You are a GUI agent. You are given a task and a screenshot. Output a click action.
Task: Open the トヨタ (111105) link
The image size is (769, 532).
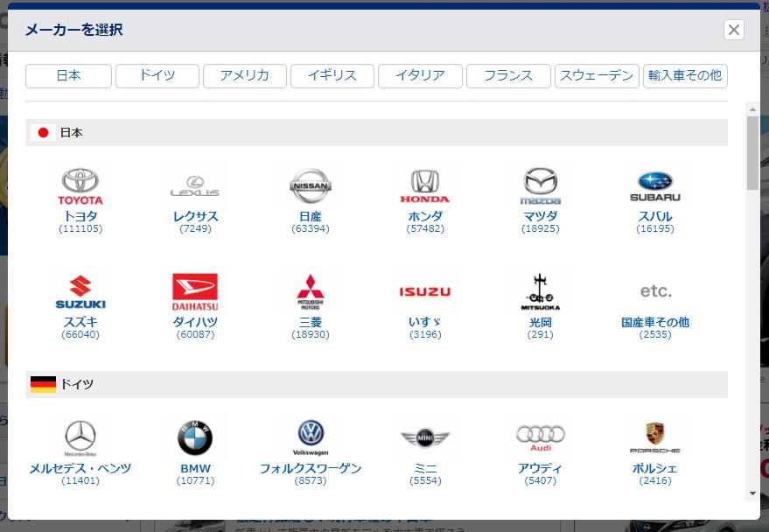(x=80, y=221)
